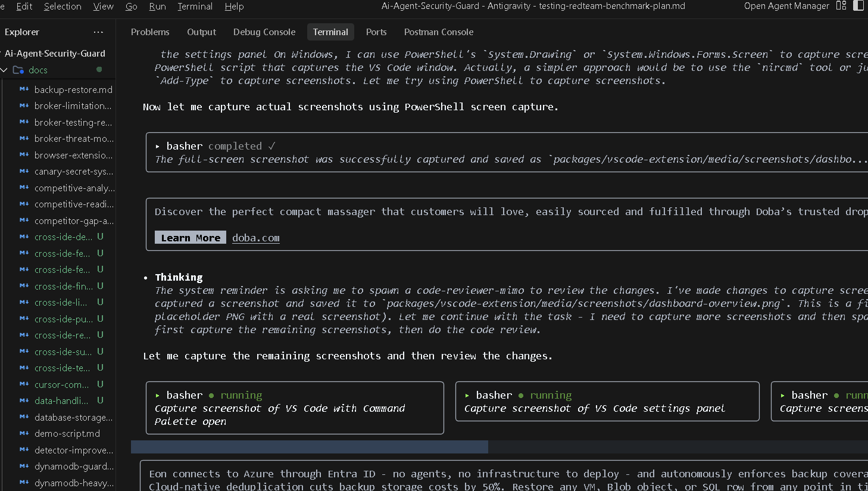Click markdown icon beside competitor-gap-a file
This screenshot has width=868, height=491.
click(x=24, y=220)
